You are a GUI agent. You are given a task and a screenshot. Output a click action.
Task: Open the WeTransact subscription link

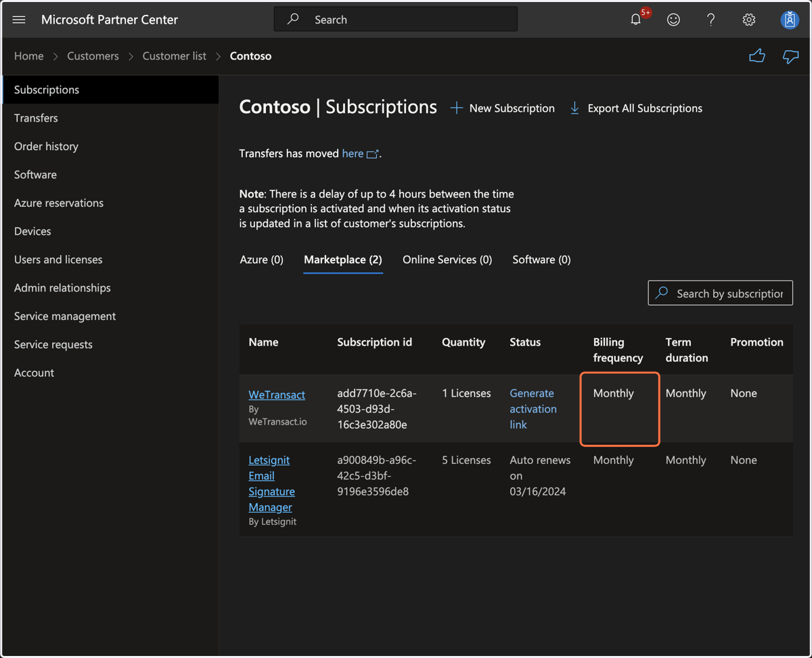[x=277, y=394]
